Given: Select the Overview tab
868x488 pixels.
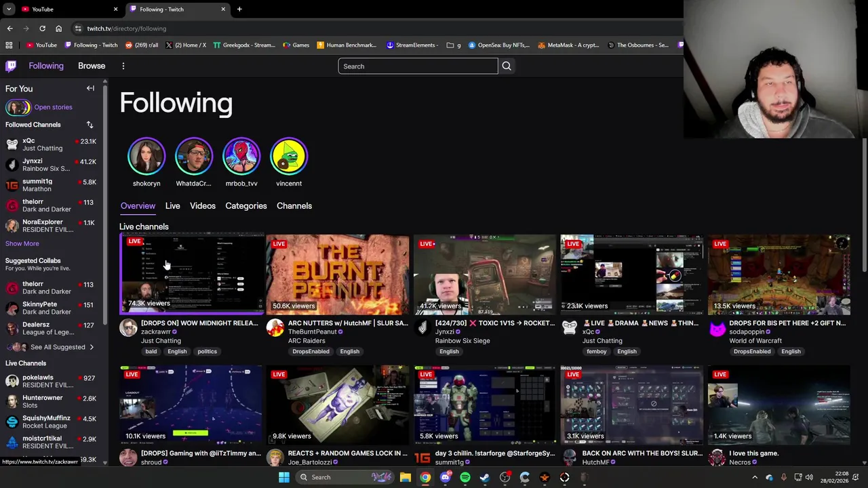Looking at the screenshot, I should [138, 206].
